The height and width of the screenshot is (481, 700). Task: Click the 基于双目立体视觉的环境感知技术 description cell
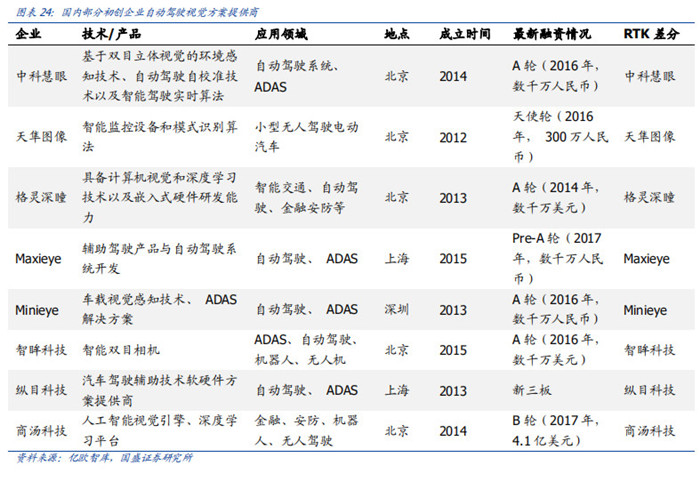(160, 76)
